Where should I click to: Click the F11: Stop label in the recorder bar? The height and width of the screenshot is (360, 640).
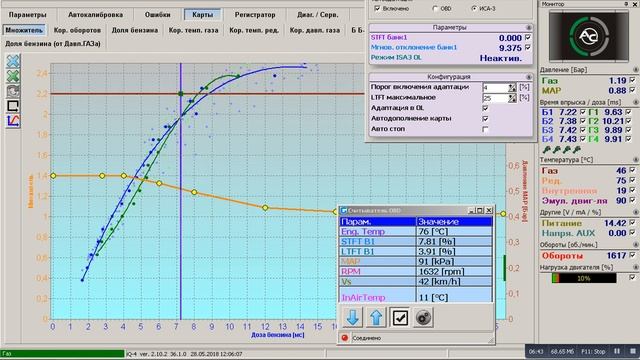[593, 351]
